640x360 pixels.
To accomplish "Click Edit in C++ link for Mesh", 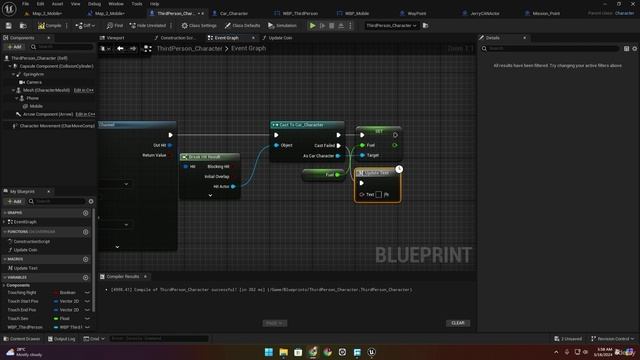I will 84,90.
